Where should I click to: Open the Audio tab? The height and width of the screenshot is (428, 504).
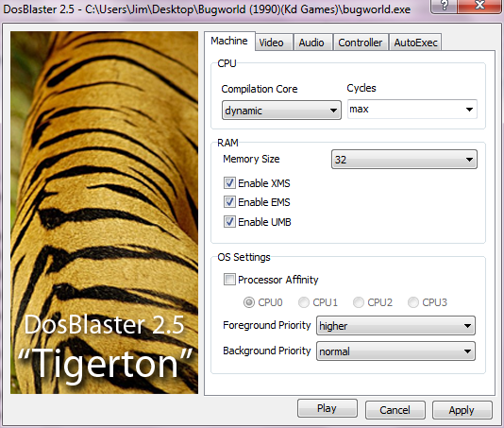(312, 43)
